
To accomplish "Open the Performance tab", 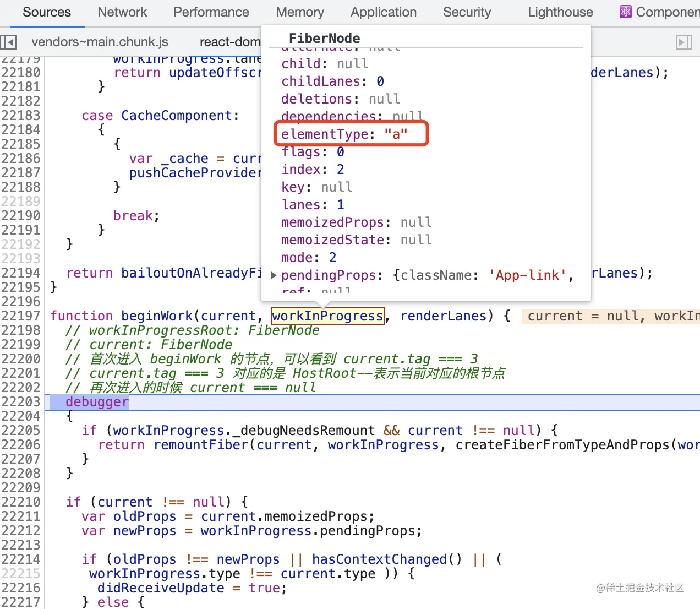I will pyautogui.click(x=211, y=12).
